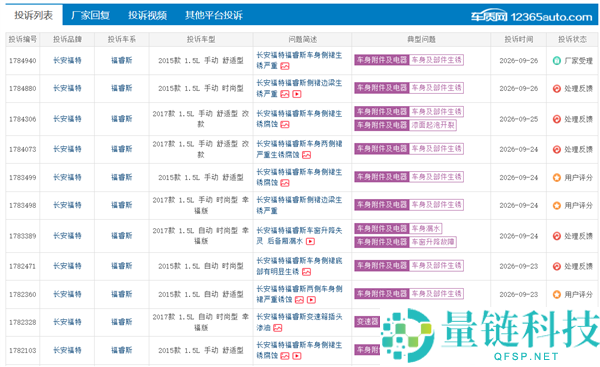Switch to the 投诉列表 tab

click(34, 15)
